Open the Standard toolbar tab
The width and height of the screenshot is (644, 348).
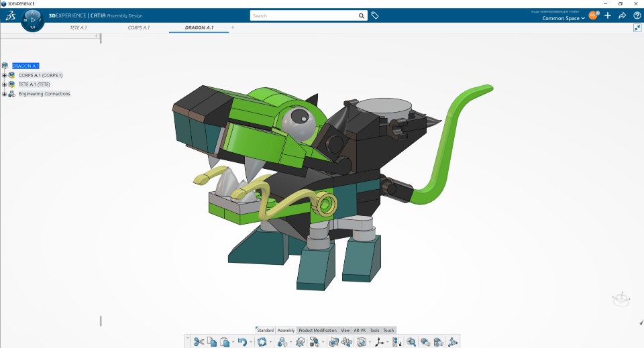coord(265,330)
